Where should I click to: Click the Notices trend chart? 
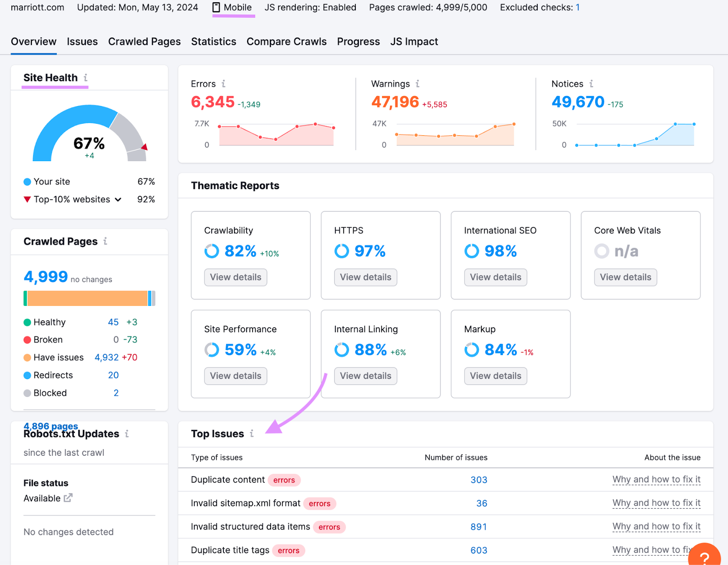635,134
